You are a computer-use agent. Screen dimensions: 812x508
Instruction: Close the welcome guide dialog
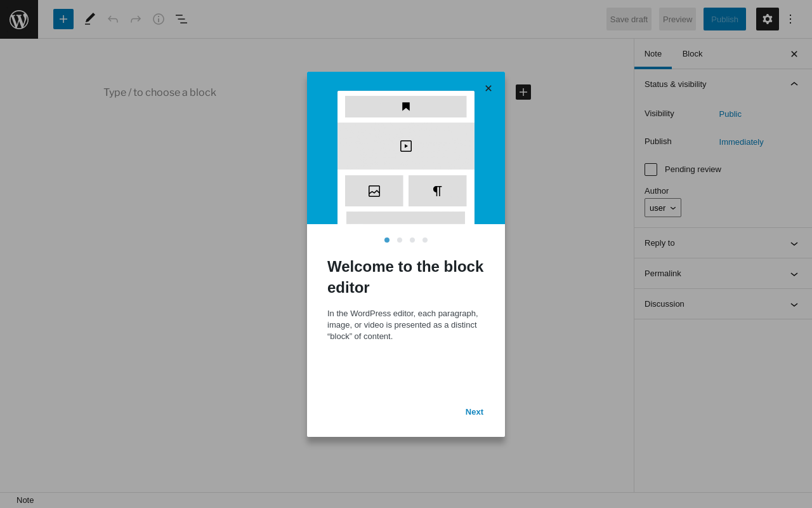pyautogui.click(x=488, y=88)
